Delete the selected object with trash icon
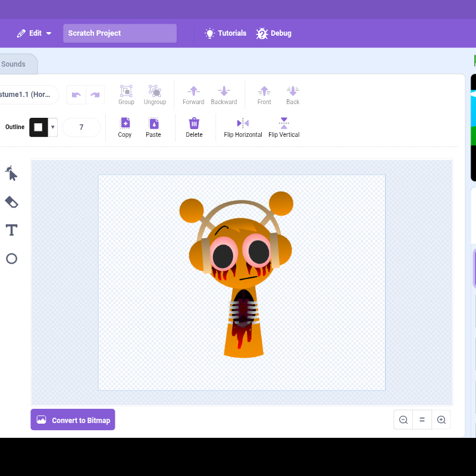This screenshot has height=476, width=476. (194, 124)
